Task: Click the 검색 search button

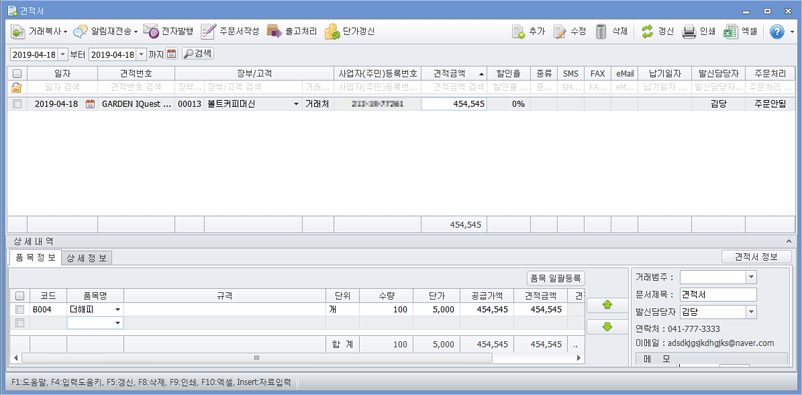Action: (x=198, y=54)
